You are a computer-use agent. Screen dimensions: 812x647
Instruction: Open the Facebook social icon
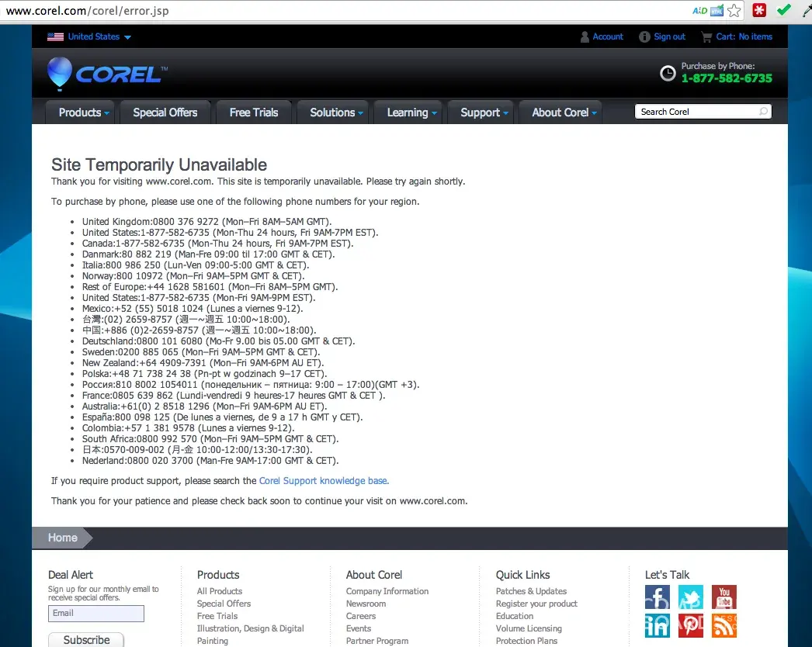pos(658,597)
